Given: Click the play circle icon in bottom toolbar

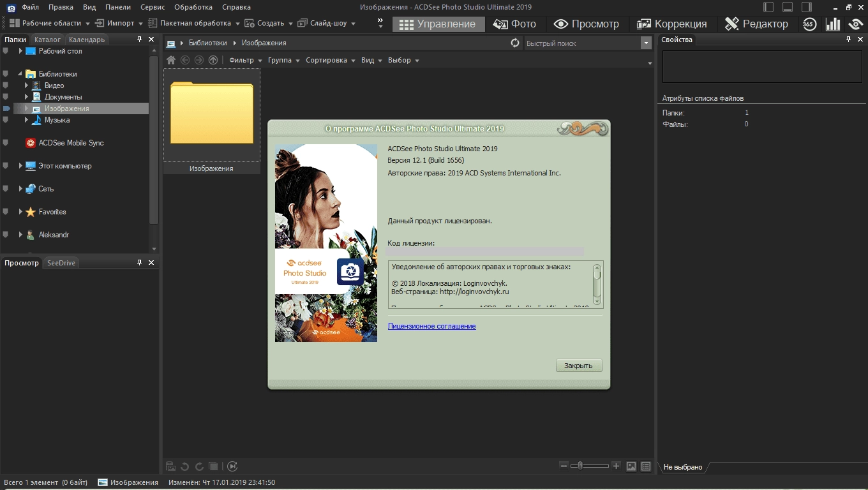Looking at the screenshot, I should (232, 466).
